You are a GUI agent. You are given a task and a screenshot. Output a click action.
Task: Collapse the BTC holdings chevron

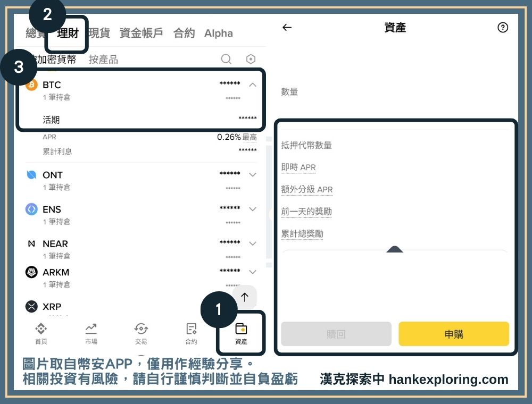pos(253,84)
